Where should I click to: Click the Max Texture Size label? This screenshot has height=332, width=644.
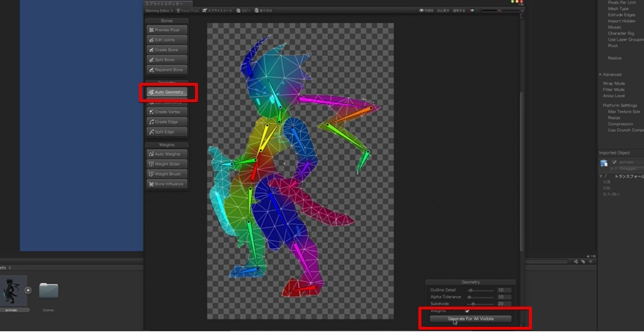(624, 112)
